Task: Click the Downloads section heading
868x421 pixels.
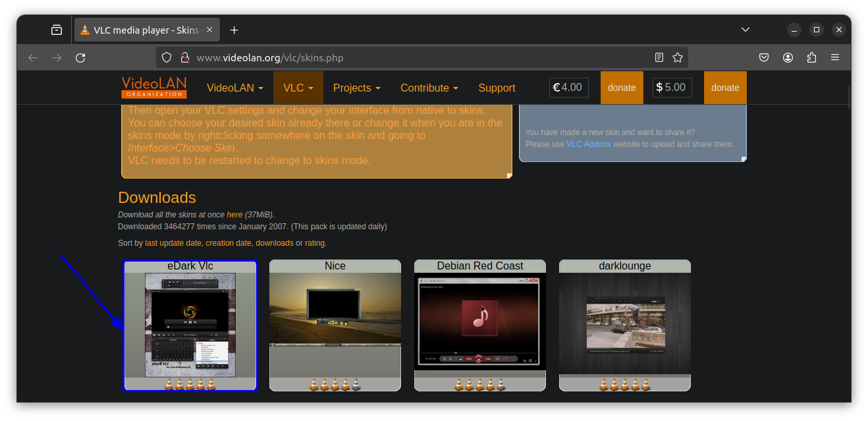Action: [x=157, y=198]
